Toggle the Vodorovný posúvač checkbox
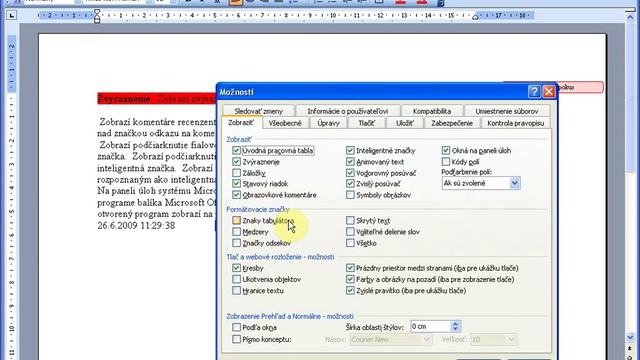The width and height of the screenshot is (640, 360). (x=350, y=173)
